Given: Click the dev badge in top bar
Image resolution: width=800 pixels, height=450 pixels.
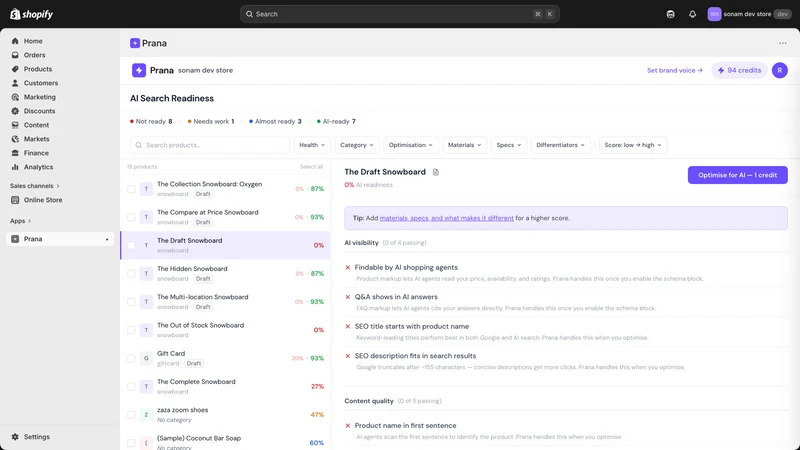Looking at the screenshot, I should pyautogui.click(x=782, y=14).
